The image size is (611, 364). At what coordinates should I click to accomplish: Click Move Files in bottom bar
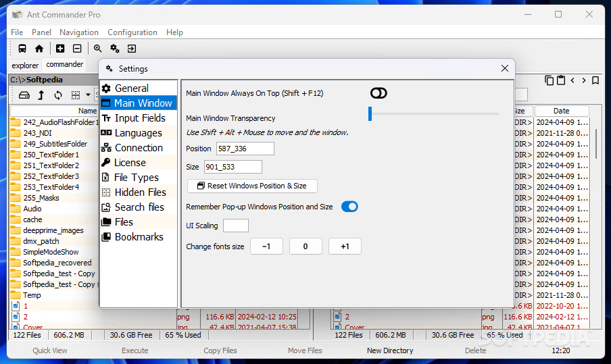point(305,350)
